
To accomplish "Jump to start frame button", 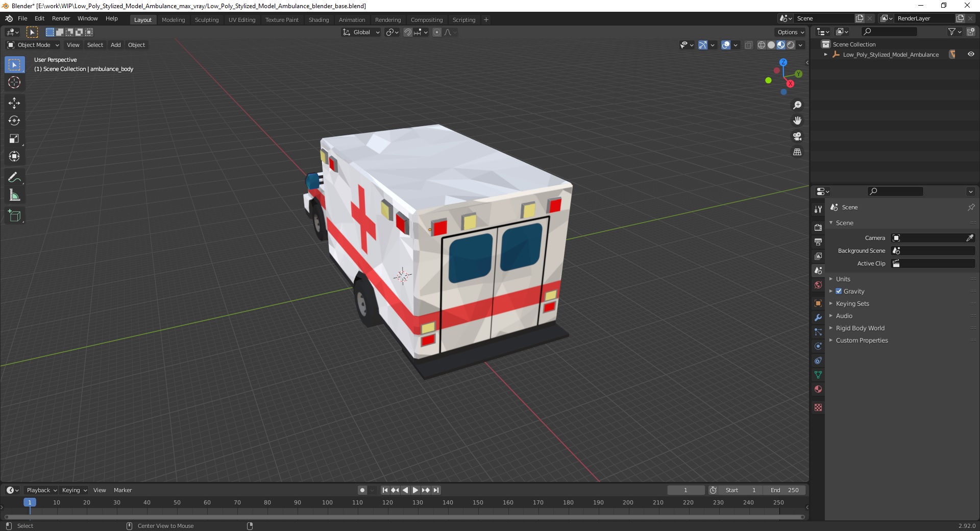I will pyautogui.click(x=385, y=490).
